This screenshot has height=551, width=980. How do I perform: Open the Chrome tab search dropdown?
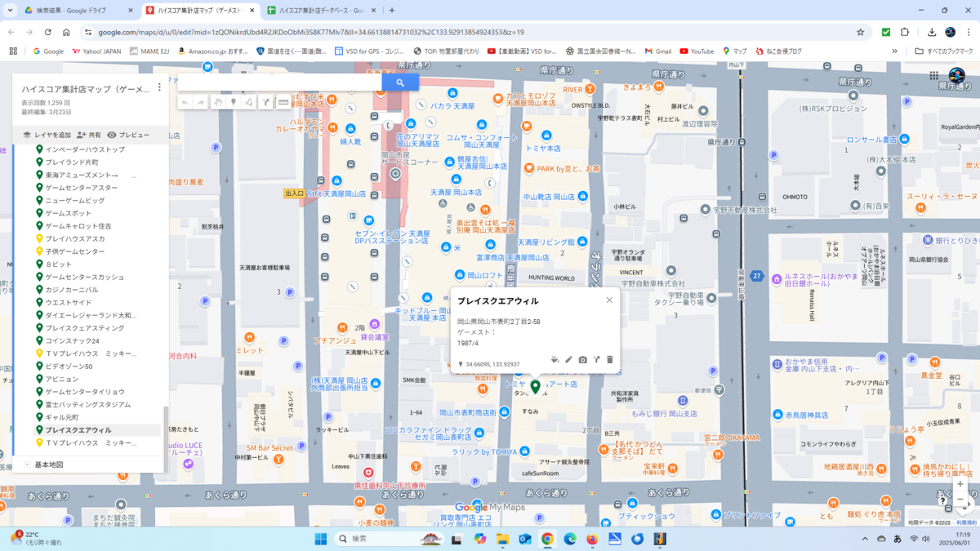(10, 11)
